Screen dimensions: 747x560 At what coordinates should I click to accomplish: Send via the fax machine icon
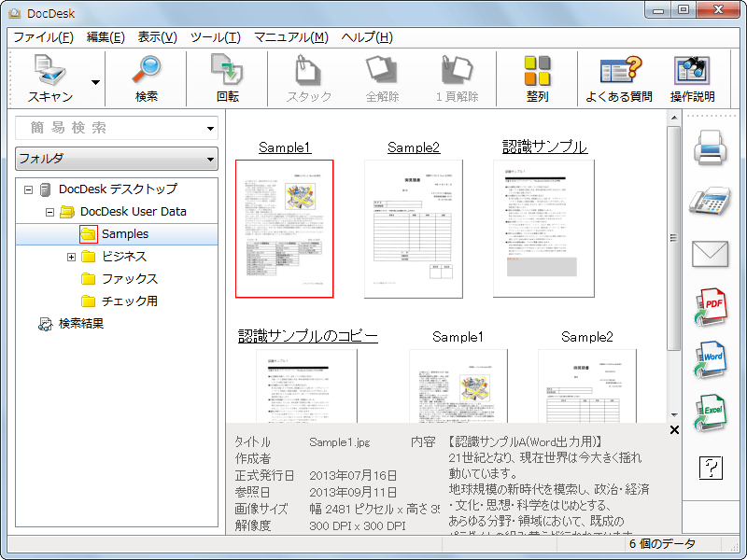[x=711, y=201]
